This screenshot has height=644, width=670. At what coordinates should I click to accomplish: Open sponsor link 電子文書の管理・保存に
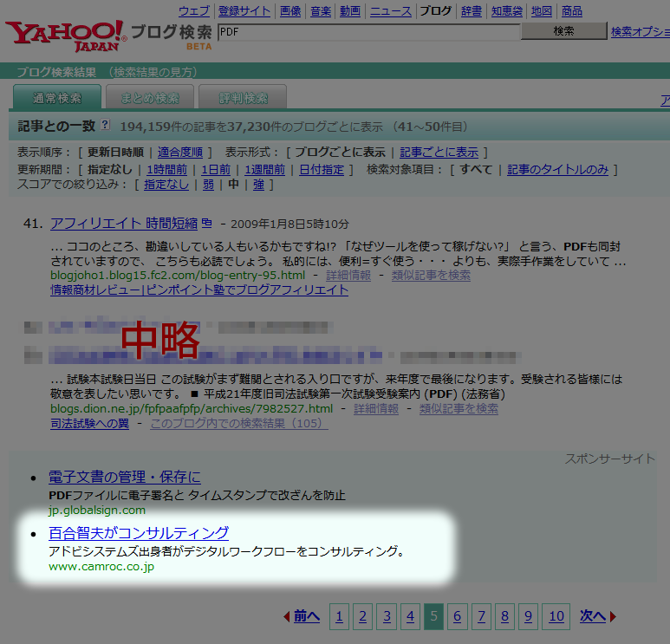(125, 477)
